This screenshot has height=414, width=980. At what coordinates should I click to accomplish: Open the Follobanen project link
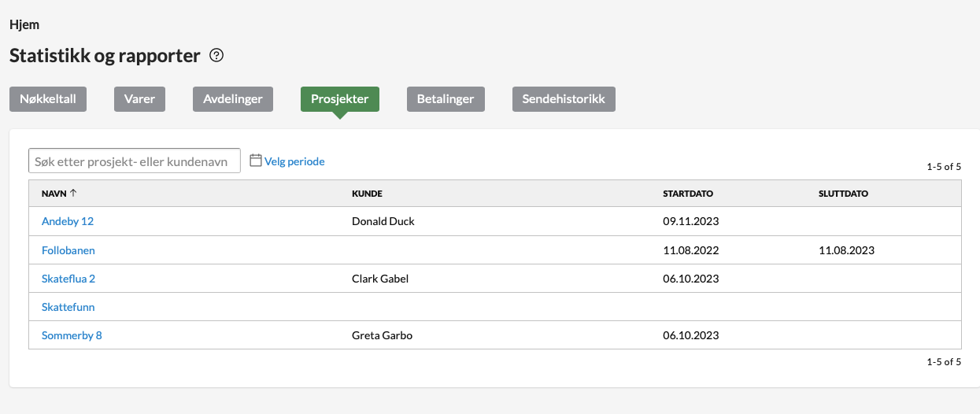click(x=68, y=250)
